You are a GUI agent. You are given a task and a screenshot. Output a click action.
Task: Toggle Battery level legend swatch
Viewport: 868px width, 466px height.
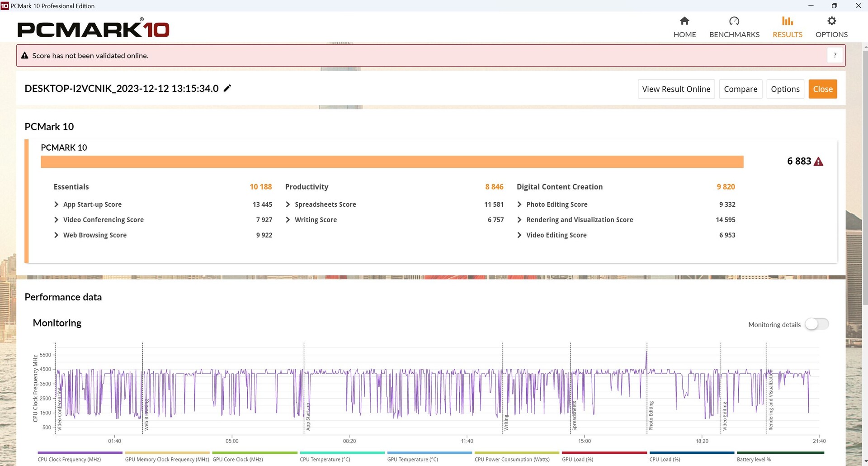780,452
